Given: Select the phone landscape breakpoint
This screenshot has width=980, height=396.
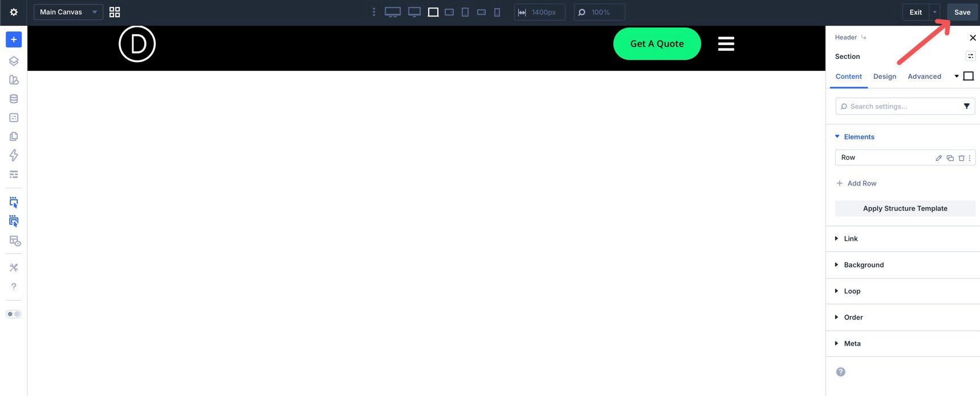Looking at the screenshot, I should click(x=481, y=12).
